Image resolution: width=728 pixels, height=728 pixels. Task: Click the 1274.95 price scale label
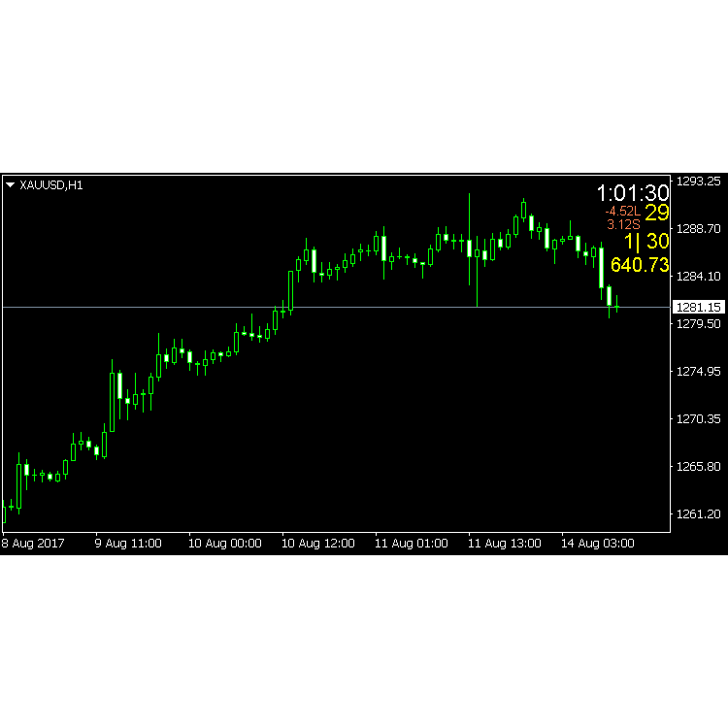pyautogui.click(x=699, y=371)
